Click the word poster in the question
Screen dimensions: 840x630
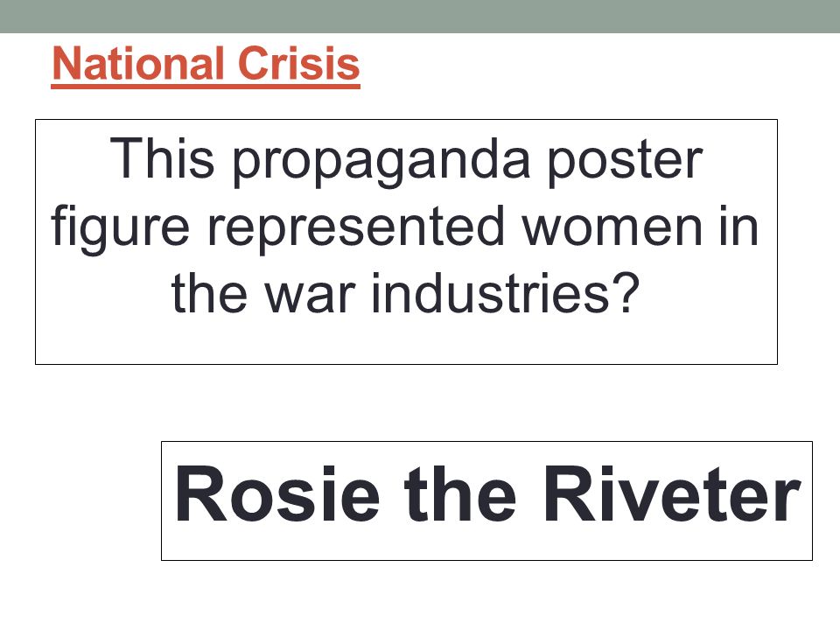pyautogui.click(x=625, y=163)
